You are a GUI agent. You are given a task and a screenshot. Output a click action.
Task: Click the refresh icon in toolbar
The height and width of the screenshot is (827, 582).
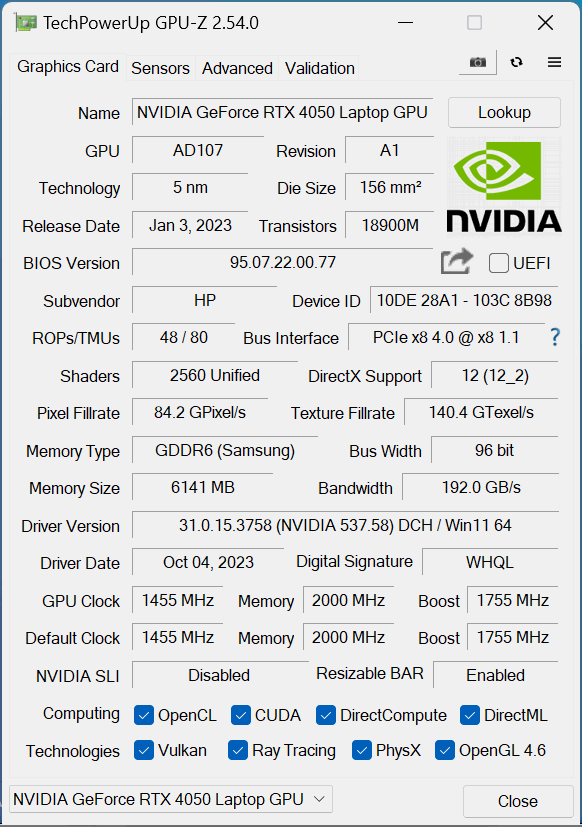(517, 62)
